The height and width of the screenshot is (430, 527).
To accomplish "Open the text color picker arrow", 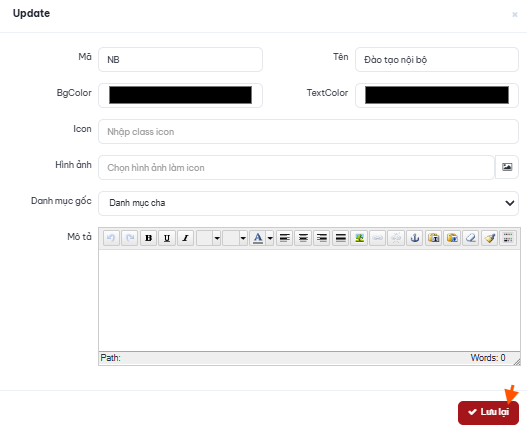I will click(270, 238).
